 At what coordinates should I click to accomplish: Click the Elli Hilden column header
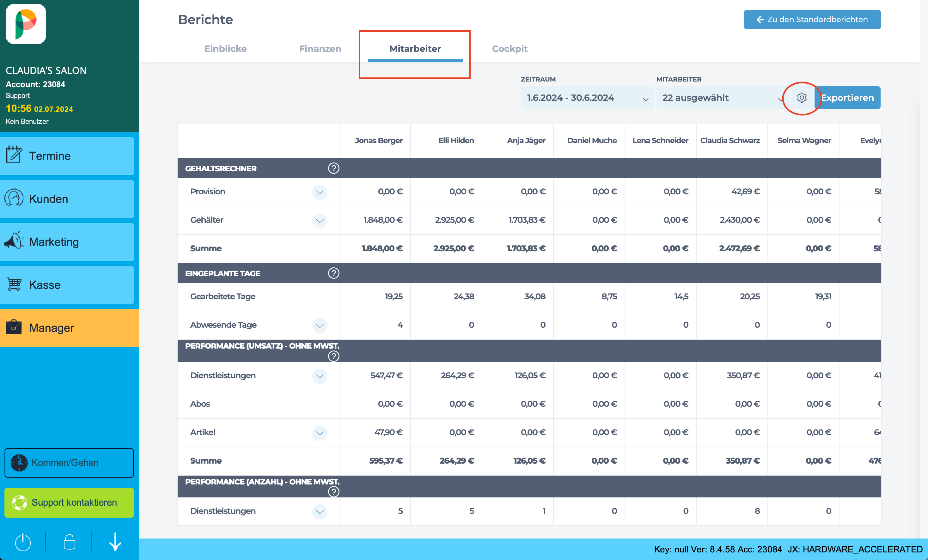coord(456,140)
